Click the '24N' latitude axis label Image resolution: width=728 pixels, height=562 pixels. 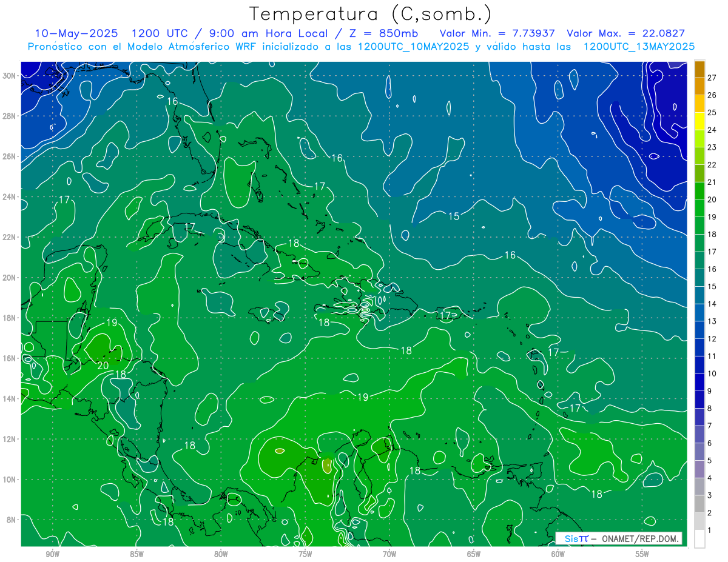click(x=8, y=196)
